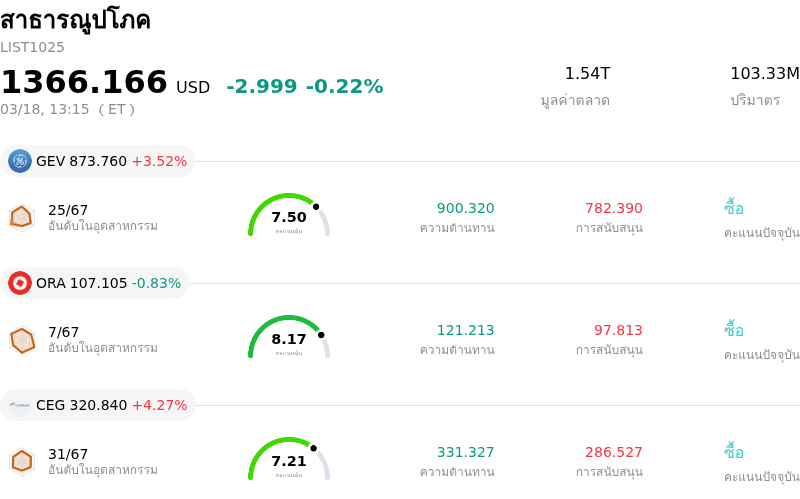The width and height of the screenshot is (800, 499).
Task: Click the 103.33M volume figure
Action: coord(764,74)
